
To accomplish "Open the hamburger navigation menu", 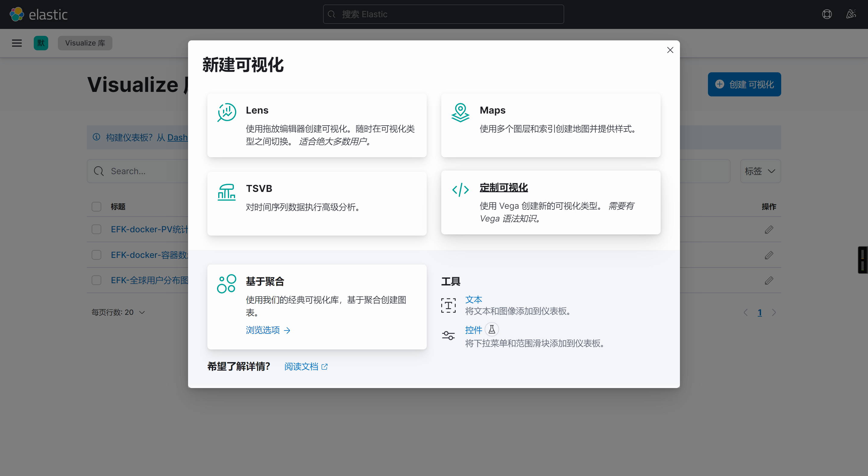I will point(17,43).
